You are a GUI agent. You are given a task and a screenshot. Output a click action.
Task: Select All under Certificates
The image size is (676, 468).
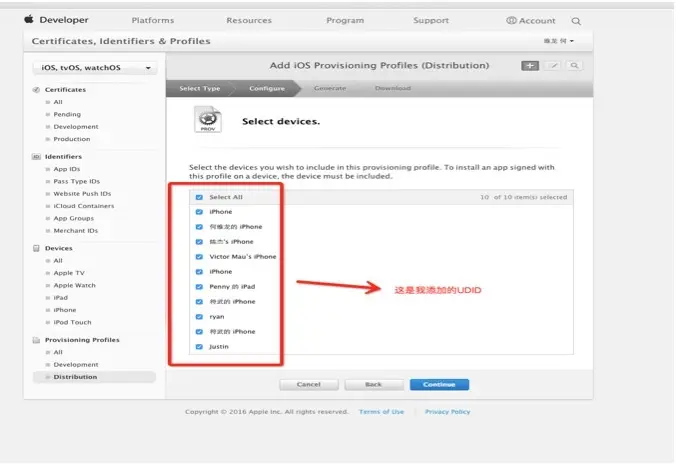58,102
